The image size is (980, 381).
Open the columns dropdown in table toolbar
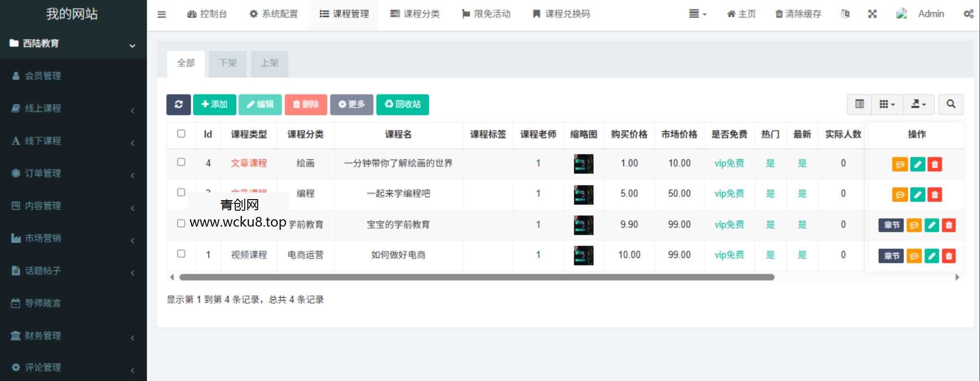click(887, 104)
